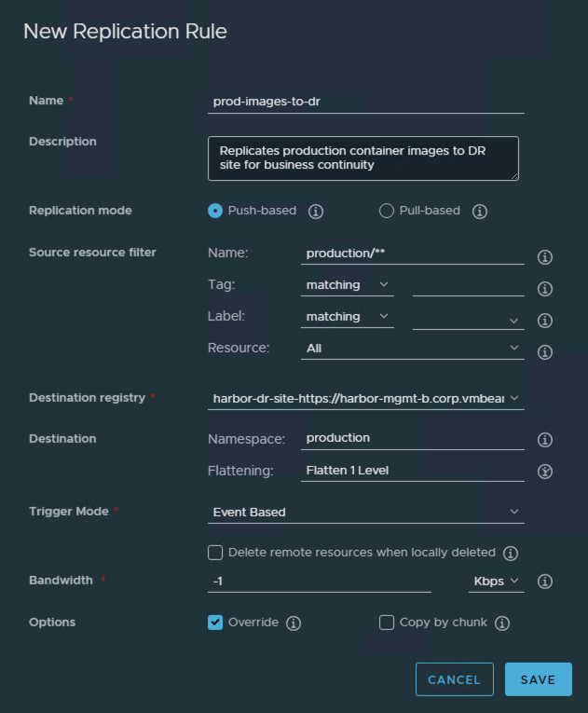Viewport: 588px width, 713px height.
Task: Select Pull-based replication mode
Action: pos(387,211)
